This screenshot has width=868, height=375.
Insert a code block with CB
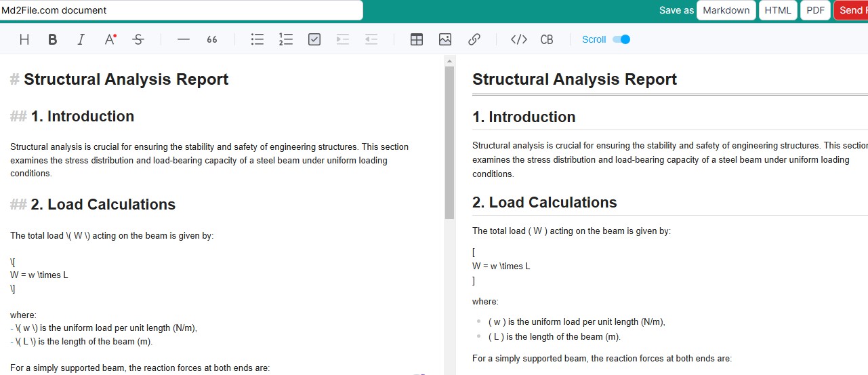coord(547,39)
